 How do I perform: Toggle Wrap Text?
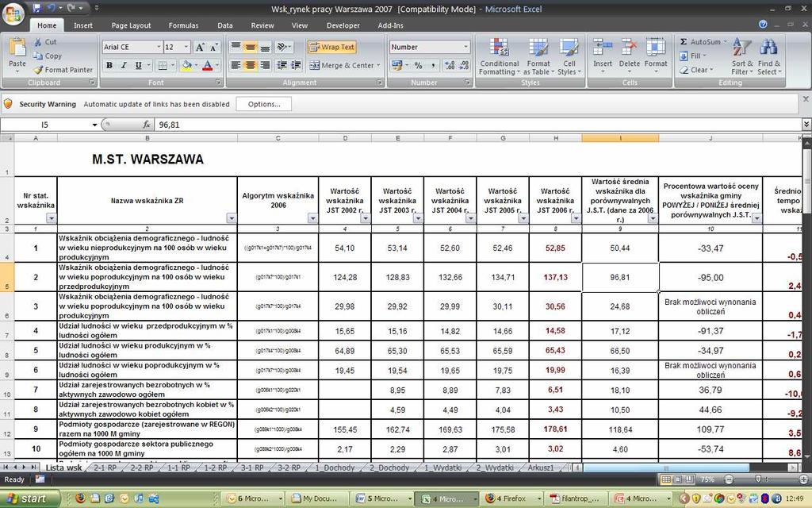click(x=331, y=47)
